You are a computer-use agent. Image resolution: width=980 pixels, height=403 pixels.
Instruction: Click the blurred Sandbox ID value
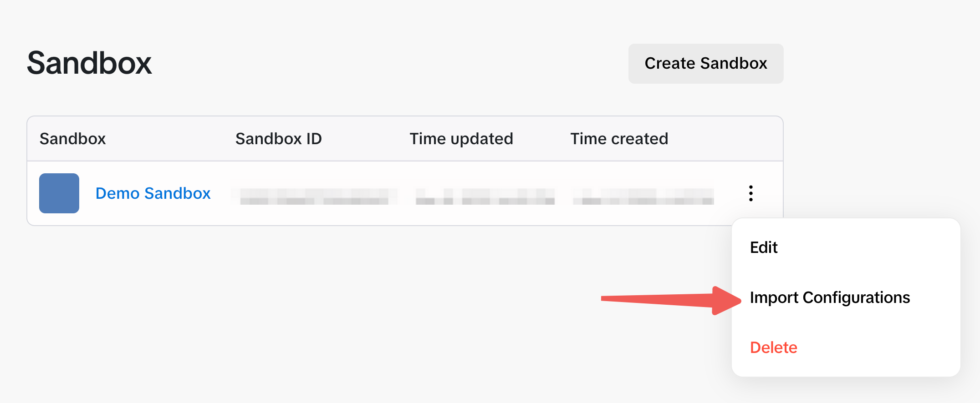(x=314, y=196)
